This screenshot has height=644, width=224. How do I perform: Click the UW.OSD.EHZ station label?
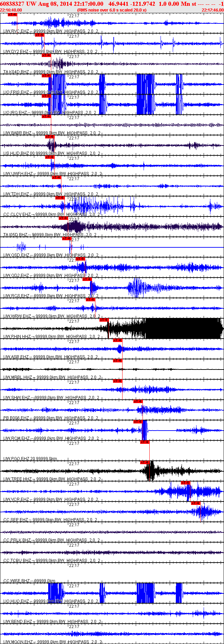(16, 255)
